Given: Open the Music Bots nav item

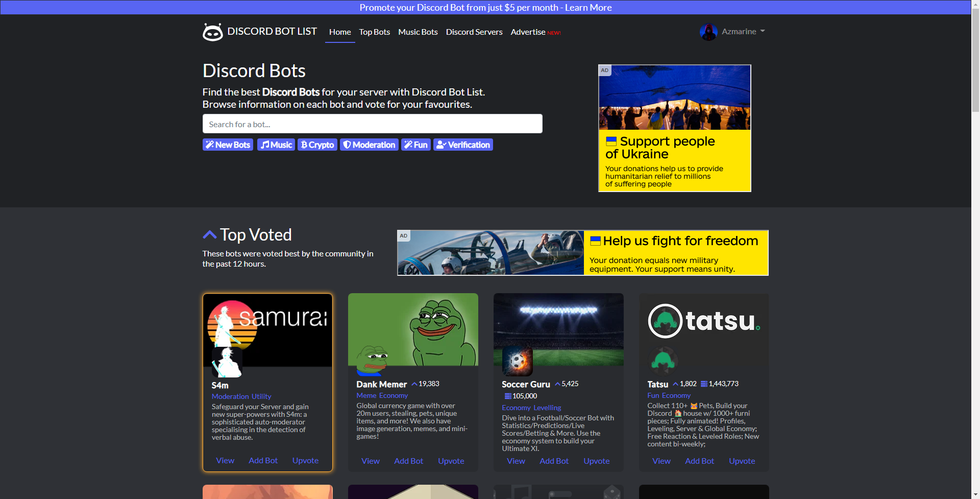Looking at the screenshot, I should (418, 32).
